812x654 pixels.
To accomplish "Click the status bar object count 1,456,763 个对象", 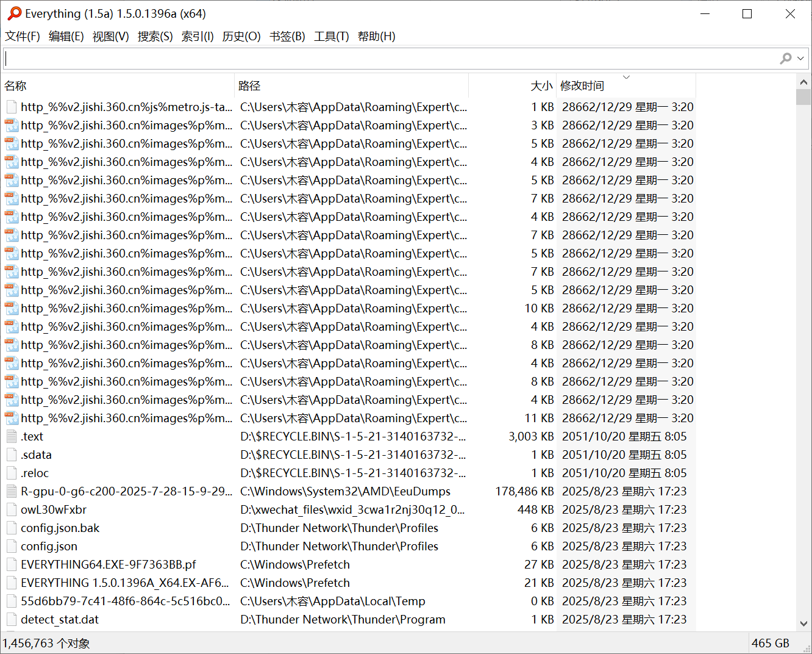I will pos(46,643).
